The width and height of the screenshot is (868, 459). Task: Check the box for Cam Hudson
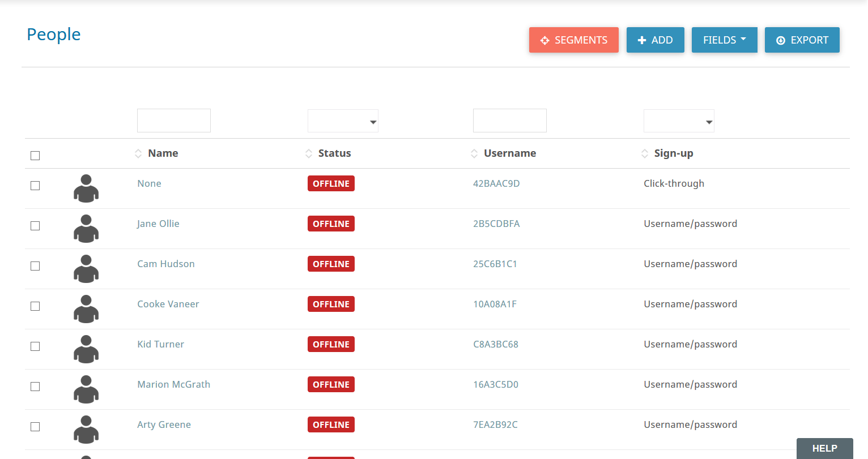35,266
